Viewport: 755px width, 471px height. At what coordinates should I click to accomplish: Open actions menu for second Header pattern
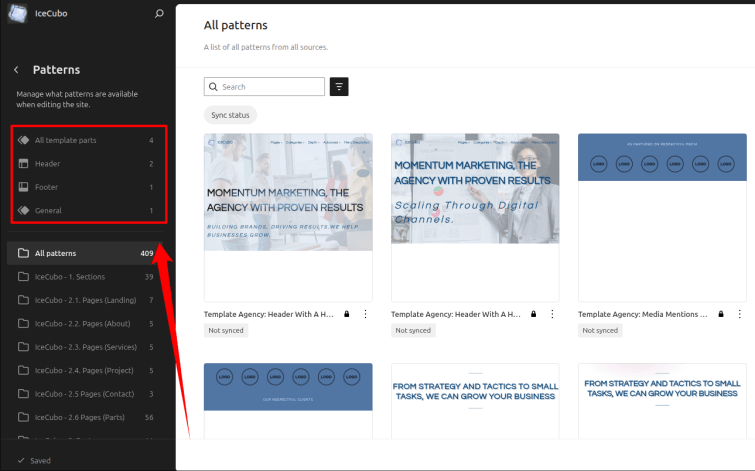pos(552,314)
